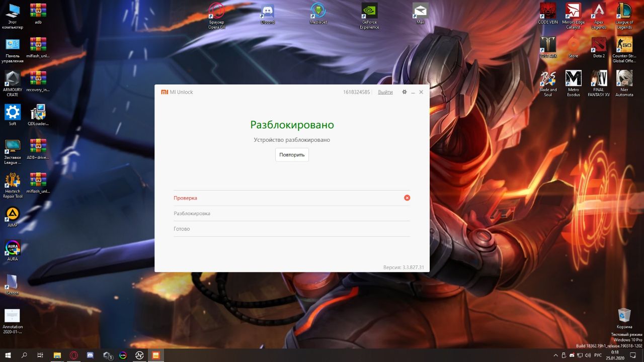Open Mail desktop shortcut
Screen dimensions: 644x362
pyautogui.click(x=420, y=14)
